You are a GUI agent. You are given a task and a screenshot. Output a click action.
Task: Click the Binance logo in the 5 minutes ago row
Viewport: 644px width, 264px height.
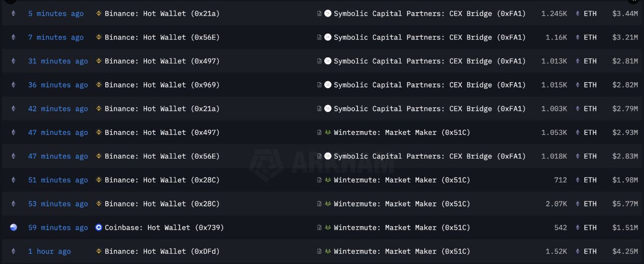coord(99,14)
